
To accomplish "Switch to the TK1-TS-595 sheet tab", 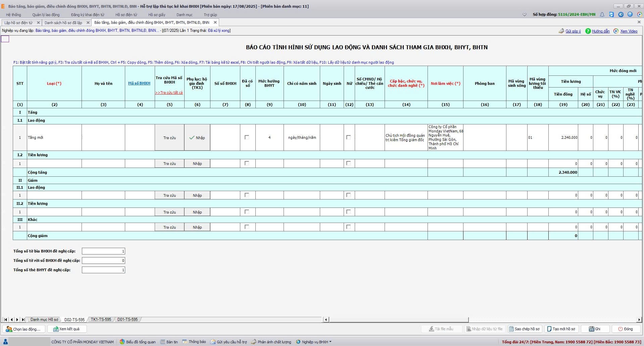I will click(x=101, y=320).
